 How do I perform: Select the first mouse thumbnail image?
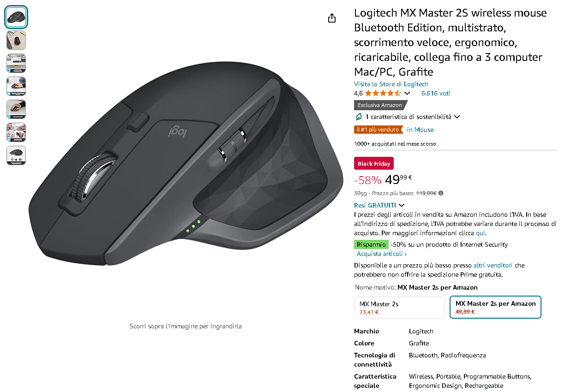click(16, 17)
